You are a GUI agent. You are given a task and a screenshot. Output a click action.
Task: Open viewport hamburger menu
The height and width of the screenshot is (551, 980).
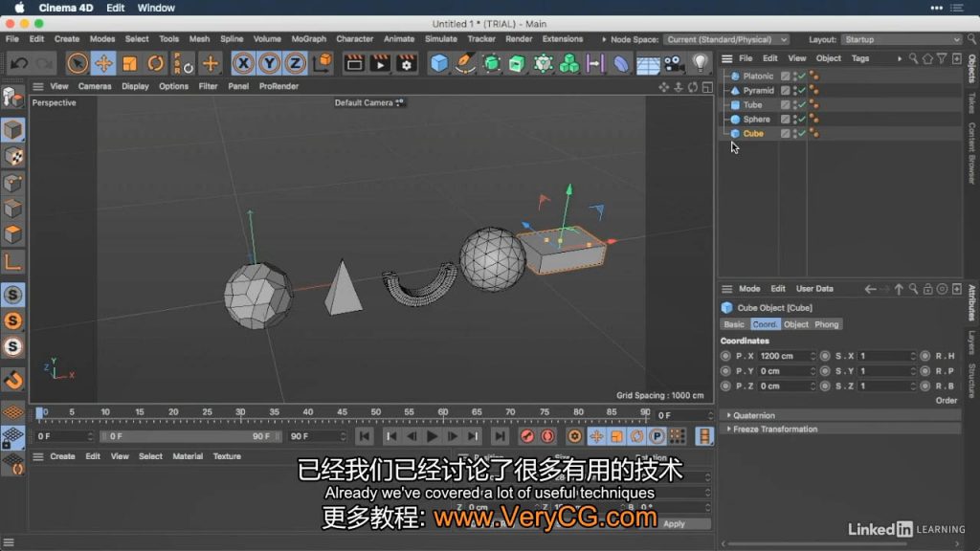click(38, 87)
